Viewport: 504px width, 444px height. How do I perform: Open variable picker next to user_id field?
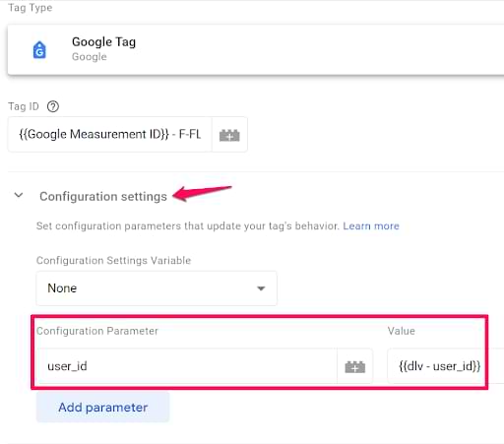(x=354, y=366)
